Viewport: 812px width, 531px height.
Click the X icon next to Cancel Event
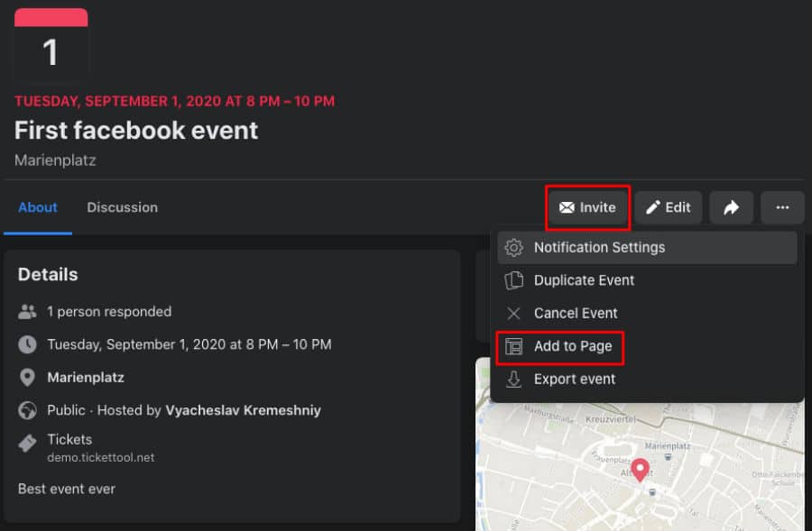[x=514, y=313]
